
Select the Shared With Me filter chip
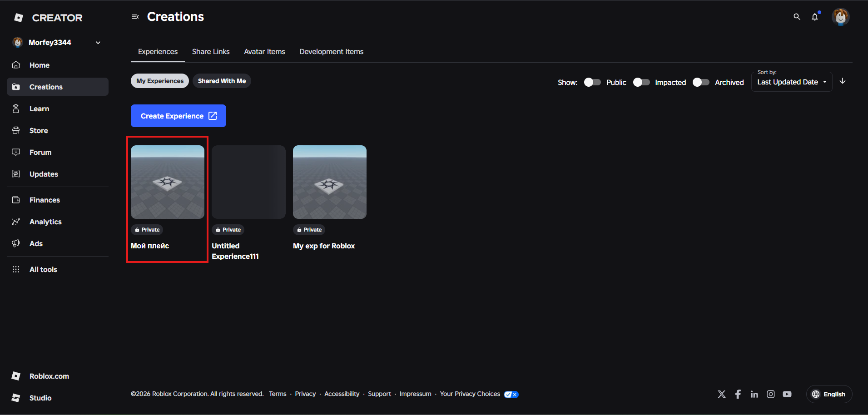[222, 81]
